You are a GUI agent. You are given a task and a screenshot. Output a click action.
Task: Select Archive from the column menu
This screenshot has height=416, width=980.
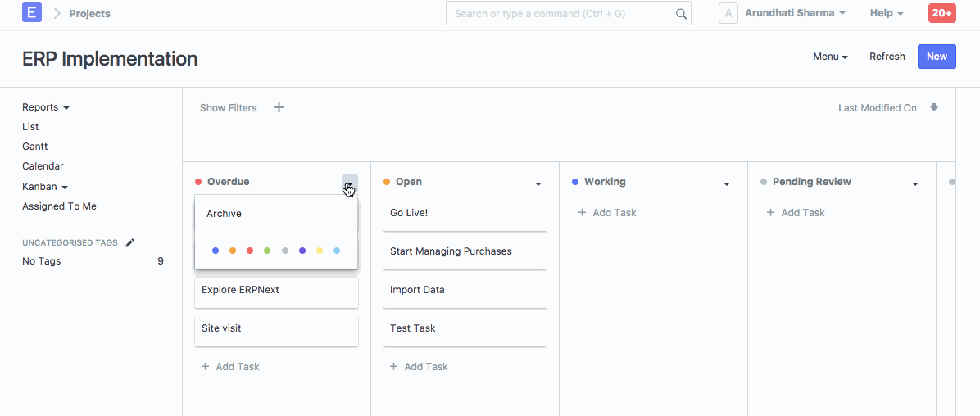coord(224,214)
